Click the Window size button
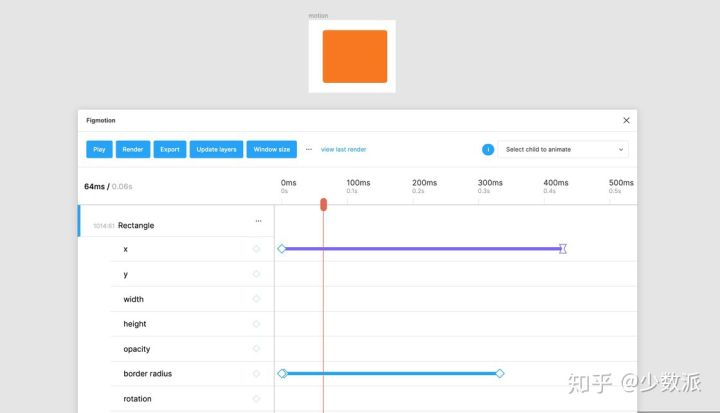 [272, 149]
